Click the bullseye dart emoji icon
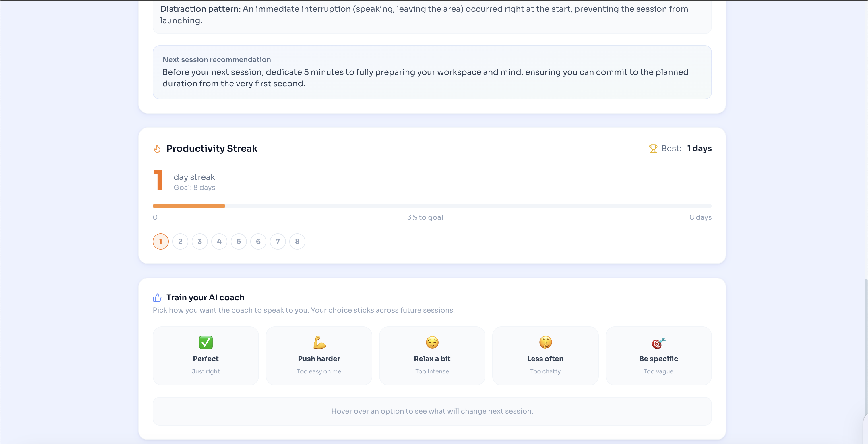The width and height of the screenshot is (868, 444). pos(658,343)
